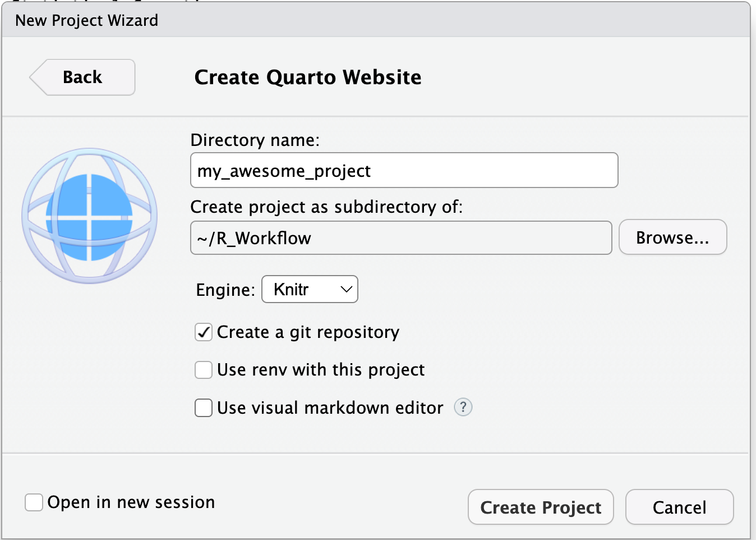This screenshot has width=756, height=540.
Task: Click the chevron arrow of the Engine selector
Action: [x=346, y=290]
